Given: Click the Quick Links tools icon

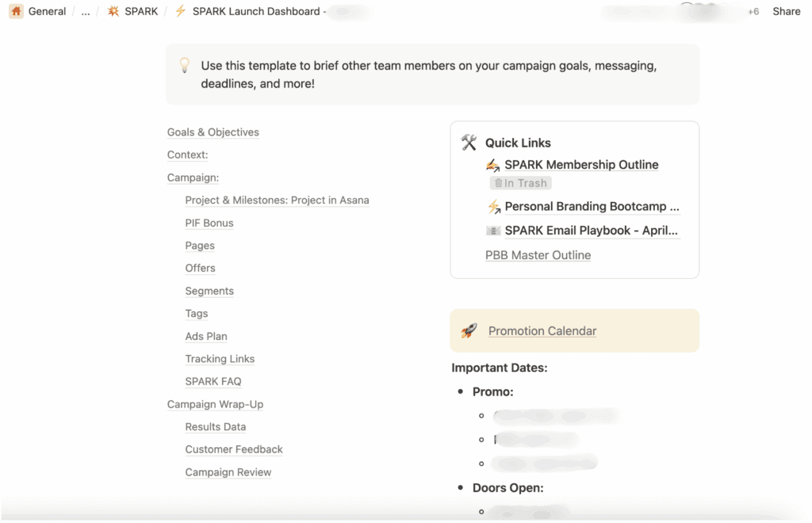Looking at the screenshot, I should (469, 143).
